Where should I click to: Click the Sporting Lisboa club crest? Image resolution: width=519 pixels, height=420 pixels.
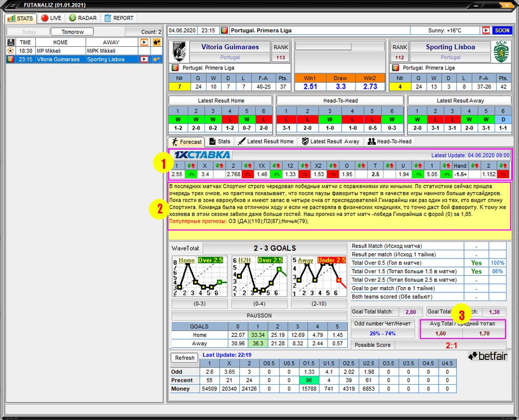501,51
